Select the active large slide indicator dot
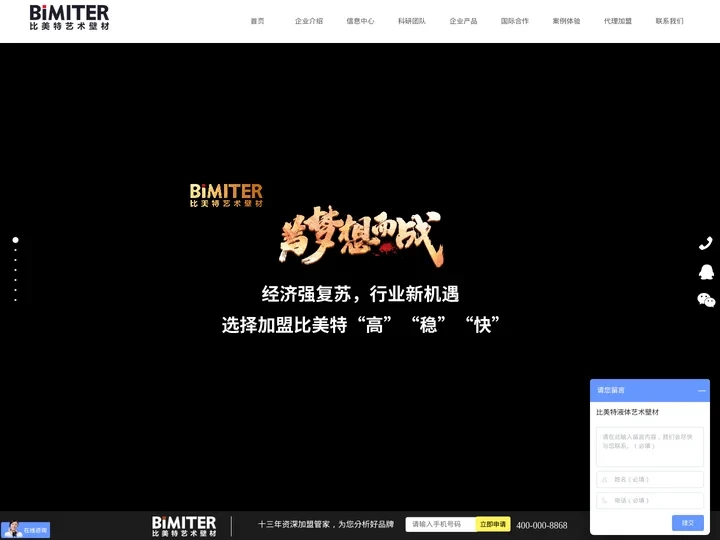Image resolution: width=720 pixels, height=540 pixels. click(x=16, y=240)
